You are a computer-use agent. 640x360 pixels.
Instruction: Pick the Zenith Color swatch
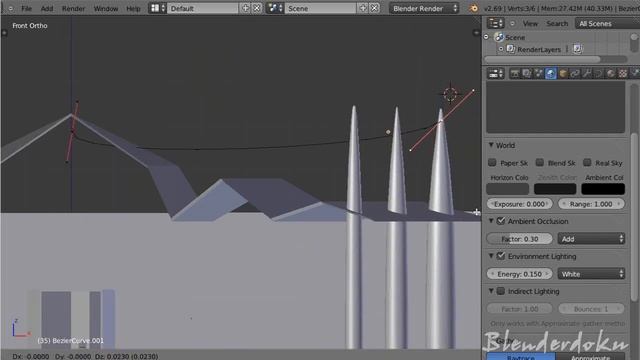555,189
